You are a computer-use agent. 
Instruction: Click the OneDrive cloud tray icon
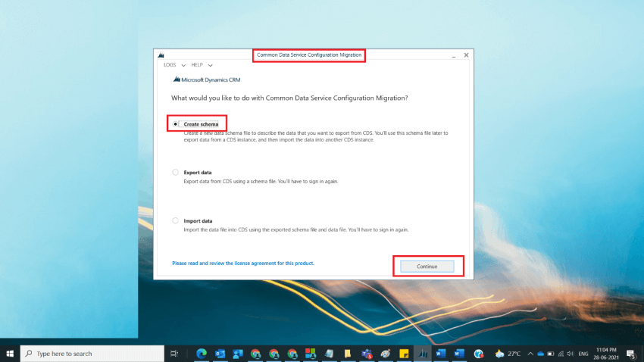click(x=540, y=354)
